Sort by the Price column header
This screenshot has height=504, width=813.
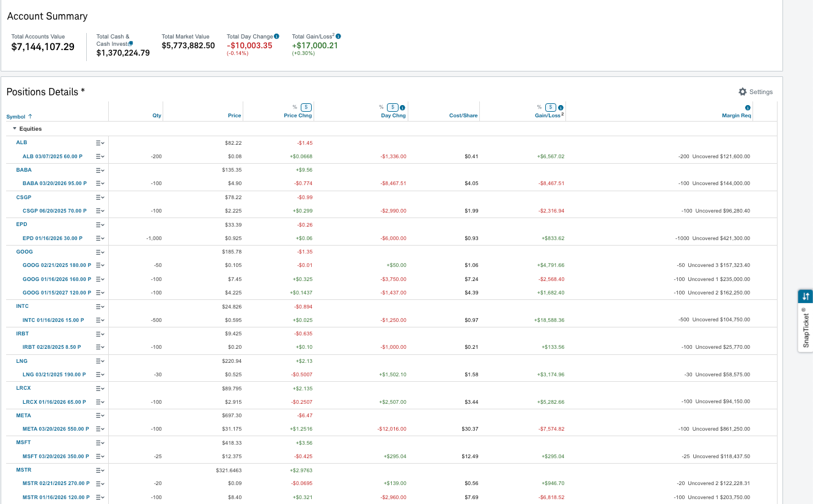point(235,115)
